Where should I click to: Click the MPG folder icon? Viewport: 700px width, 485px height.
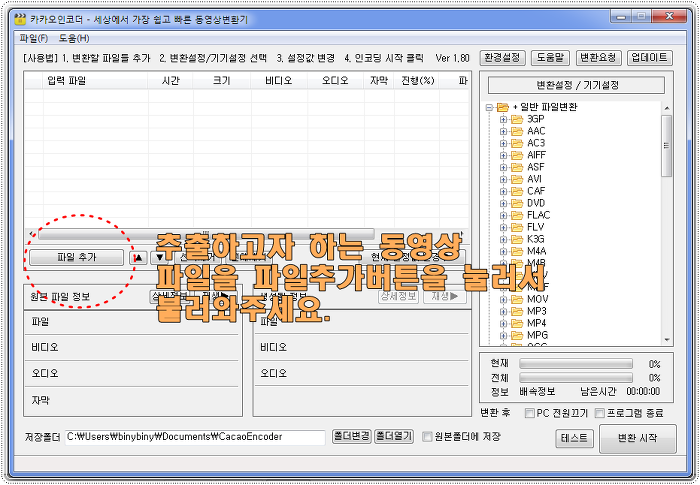517,335
